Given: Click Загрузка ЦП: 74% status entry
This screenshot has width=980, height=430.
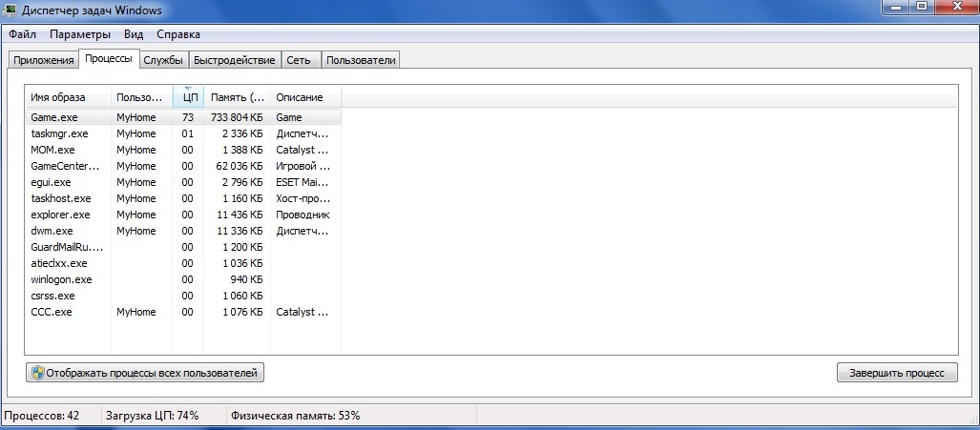Looking at the screenshot, I should pos(153,416).
